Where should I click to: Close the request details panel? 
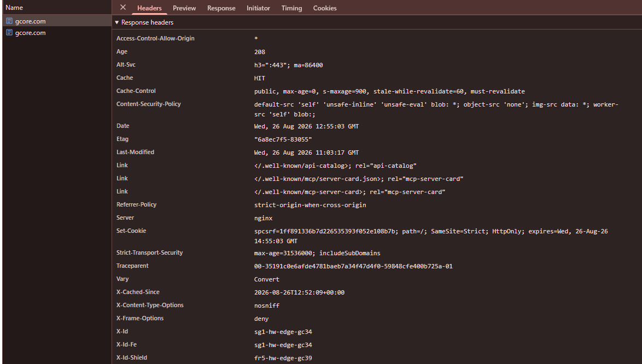tap(123, 7)
